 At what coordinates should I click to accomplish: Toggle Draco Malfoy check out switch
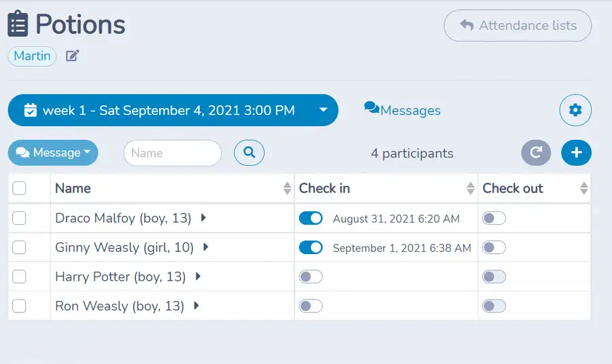click(494, 218)
